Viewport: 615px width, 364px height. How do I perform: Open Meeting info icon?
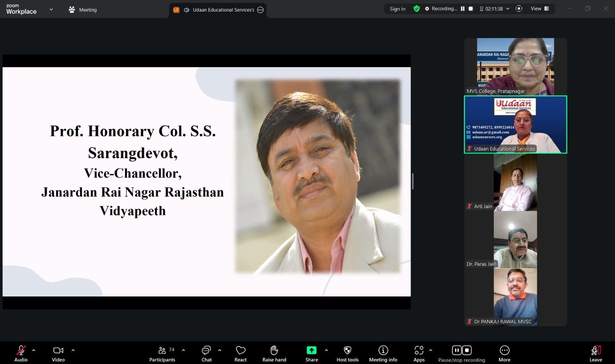tap(383, 351)
